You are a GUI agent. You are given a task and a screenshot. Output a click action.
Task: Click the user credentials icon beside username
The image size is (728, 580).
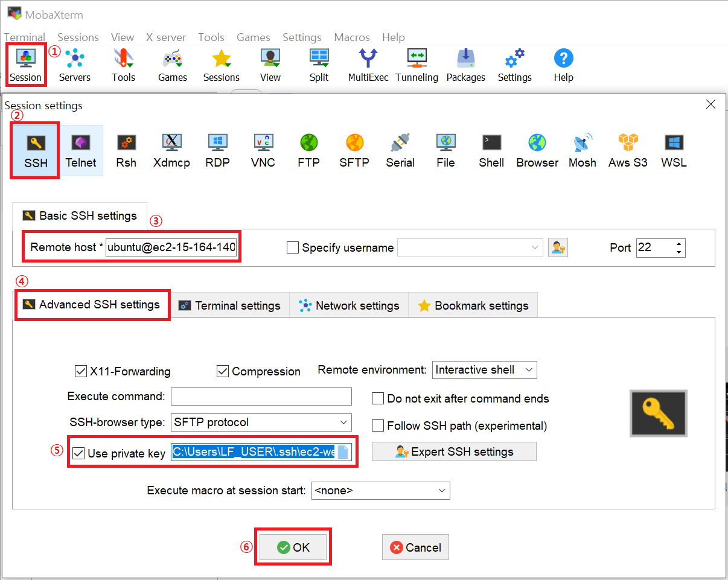click(558, 247)
